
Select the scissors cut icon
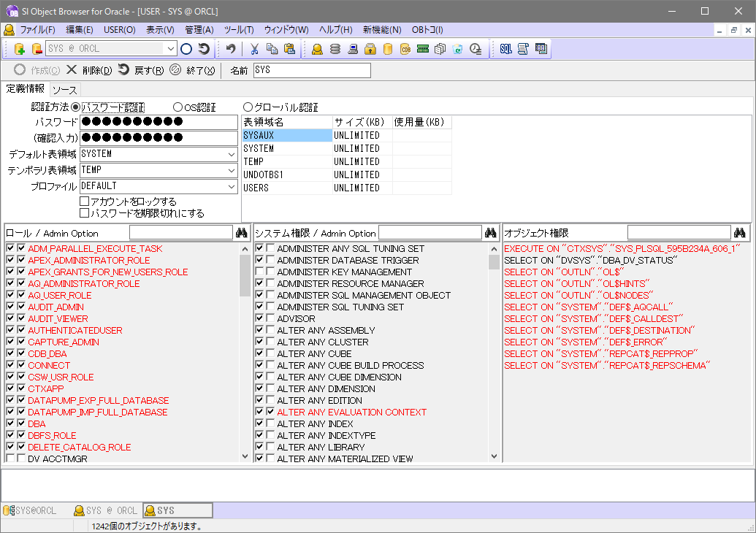(254, 49)
